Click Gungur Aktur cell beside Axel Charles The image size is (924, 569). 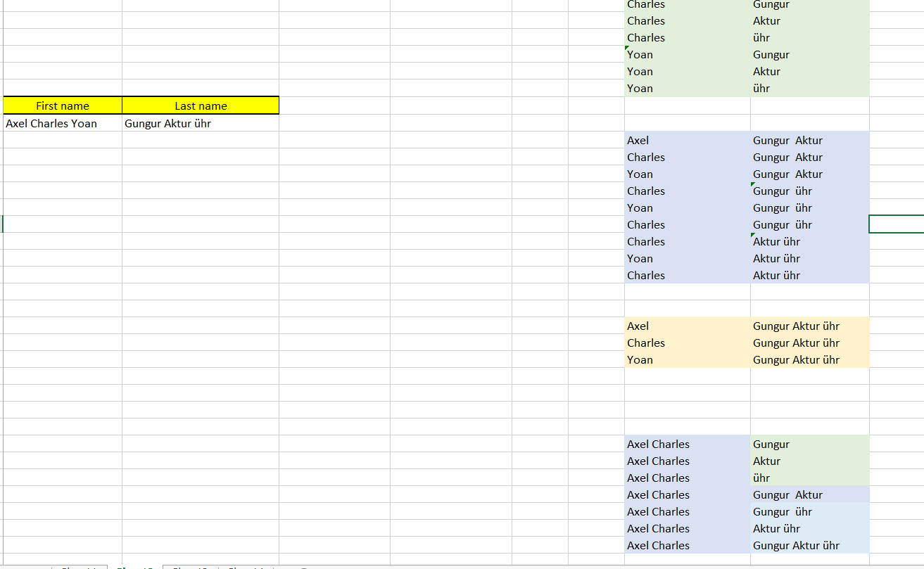[x=810, y=494]
